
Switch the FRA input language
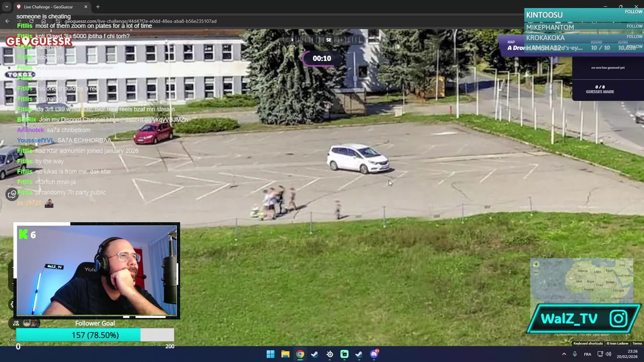pos(587,354)
